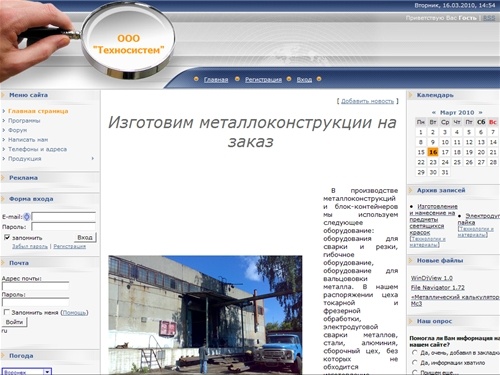Screen dimensions: 500x375
Task: Expand the Продукция submenu arrow
Action: click(93, 158)
